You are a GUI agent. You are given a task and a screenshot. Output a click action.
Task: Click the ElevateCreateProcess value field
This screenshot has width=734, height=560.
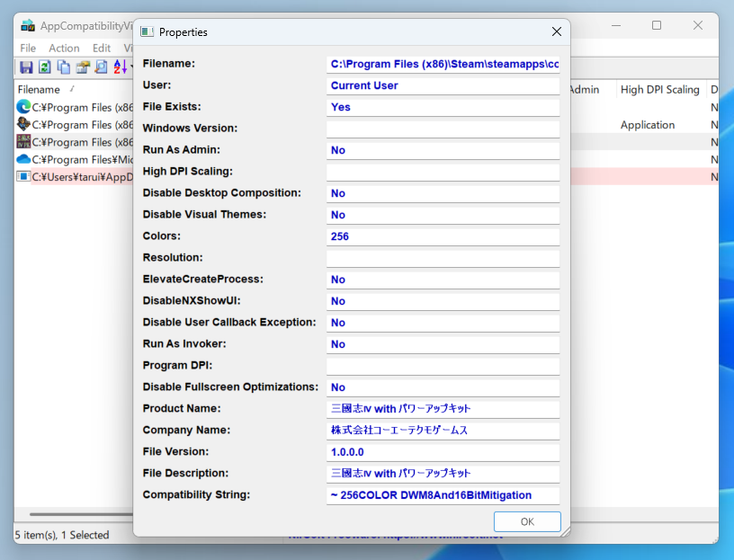443,280
